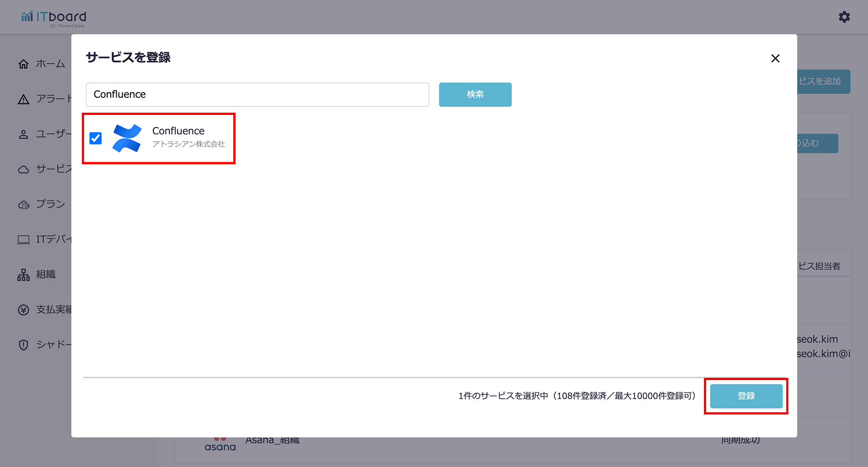Uncheck the Confluence checkbox
The height and width of the screenshot is (467, 868).
pos(95,138)
